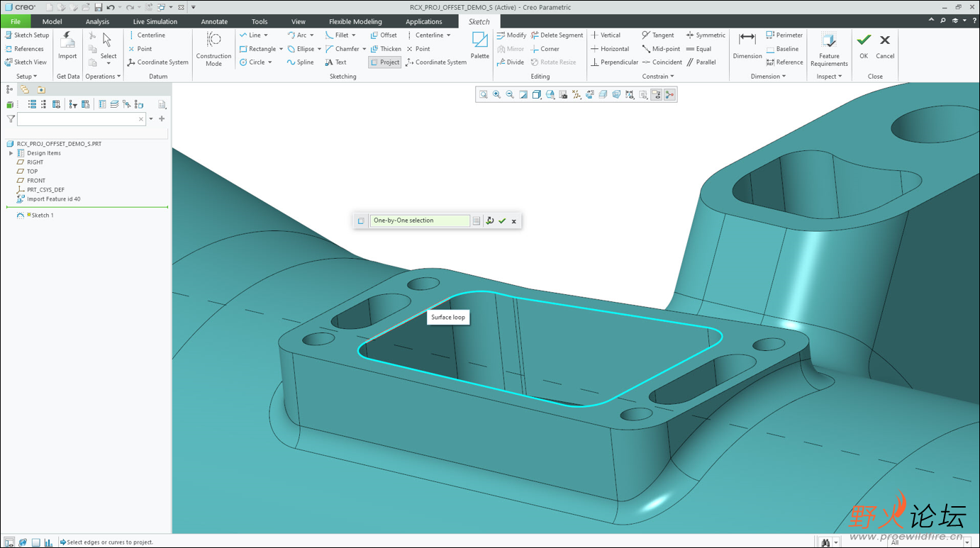Apply the Symmetric constraint
Image resolution: width=980 pixels, height=548 pixels.
point(706,35)
